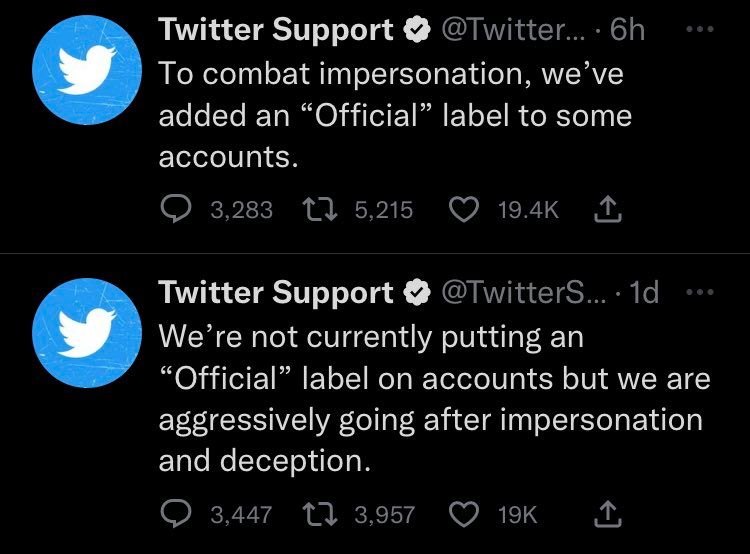The height and width of the screenshot is (554, 750).
Task: Reply to the tweet with 3,447 replies
Action: pos(176,514)
